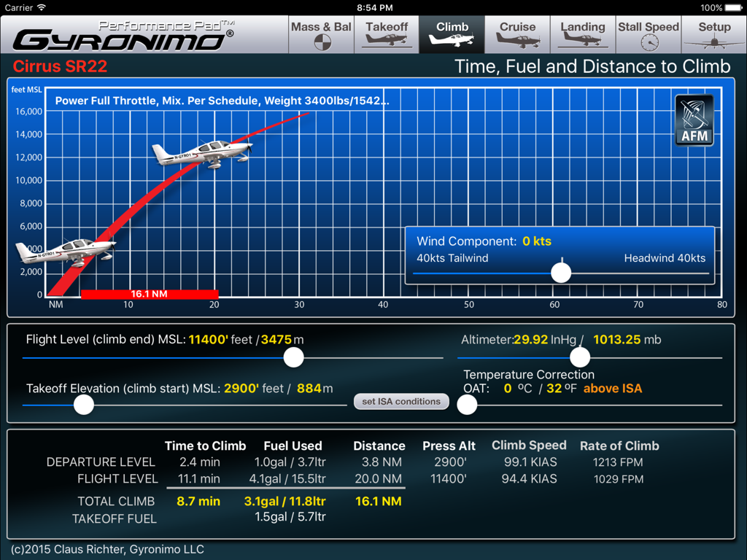
Task: Move the OAT Temperature Correction slider
Action: [x=467, y=405]
